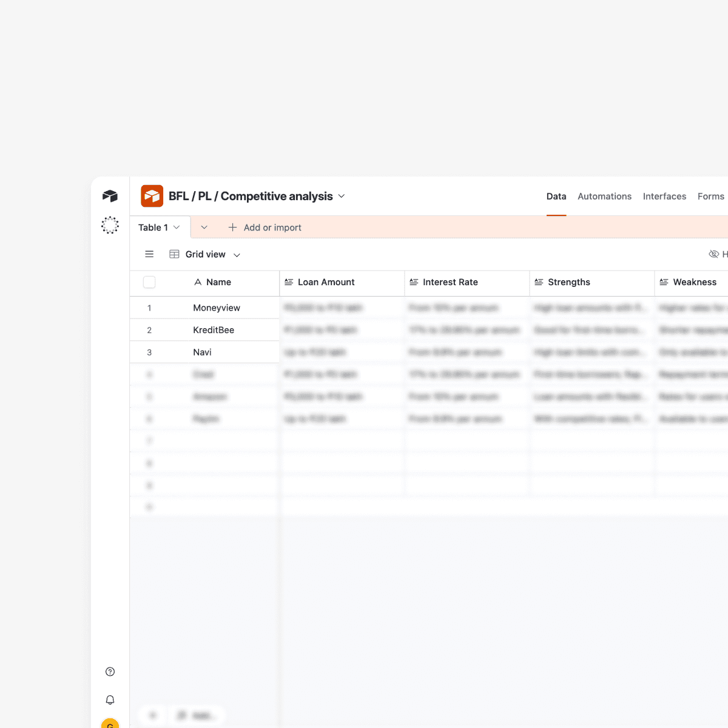Select the Table 1 tab

coord(160,227)
